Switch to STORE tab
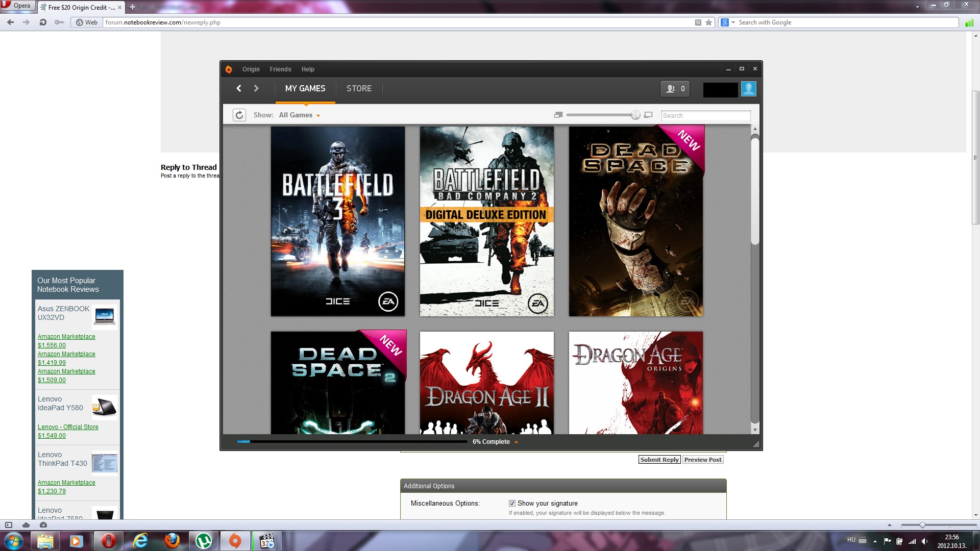 pyautogui.click(x=359, y=89)
